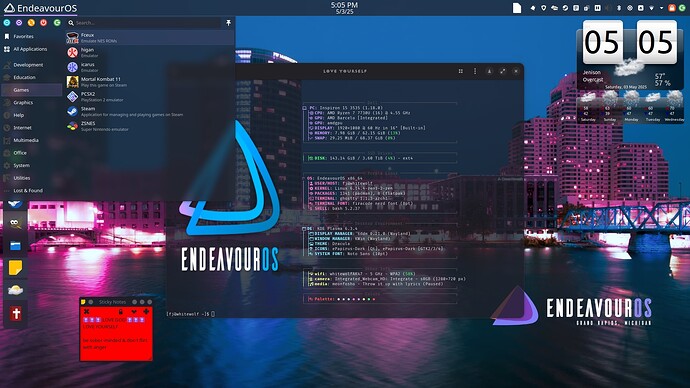Click the white document icon in top panel
Image resolution: width=690 pixels, height=388 pixels.
(x=517, y=8)
